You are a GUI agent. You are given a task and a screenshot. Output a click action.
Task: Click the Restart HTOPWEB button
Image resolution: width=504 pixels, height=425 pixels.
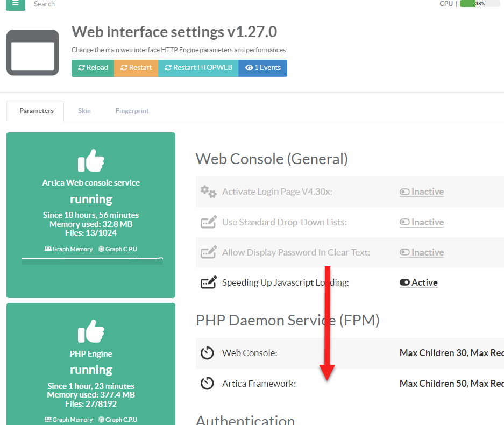198,68
